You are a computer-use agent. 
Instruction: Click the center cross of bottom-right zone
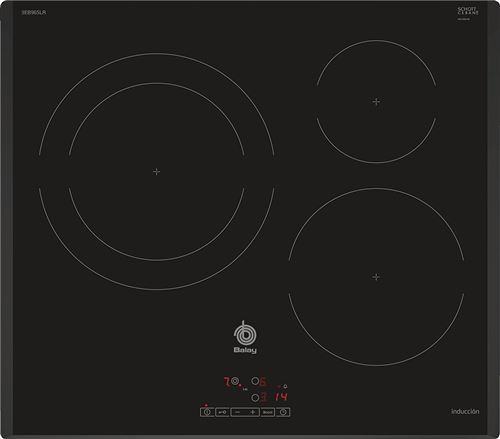coord(376,277)
